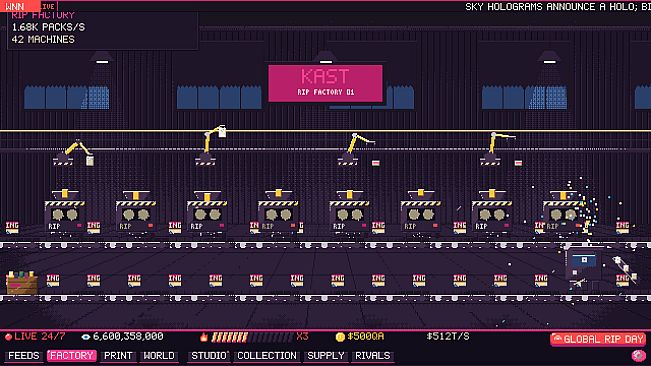Screen dimensions: 651x366
Task: Click the second RIP machine from left
Action: pyautogui.click(x=136, y=213)
